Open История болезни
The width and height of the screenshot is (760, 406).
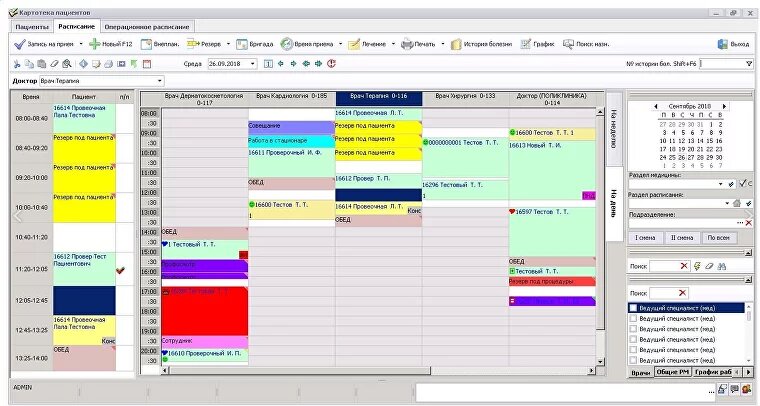coord(481,44)
